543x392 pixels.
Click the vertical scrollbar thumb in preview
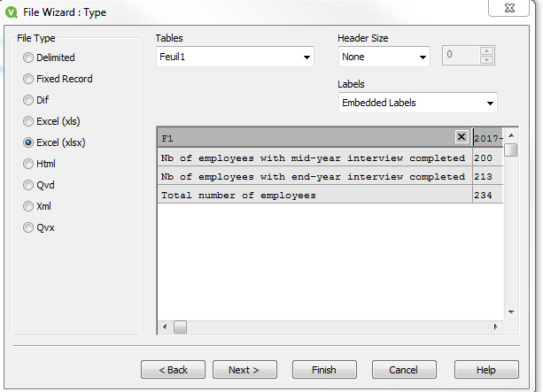[511, 150]
